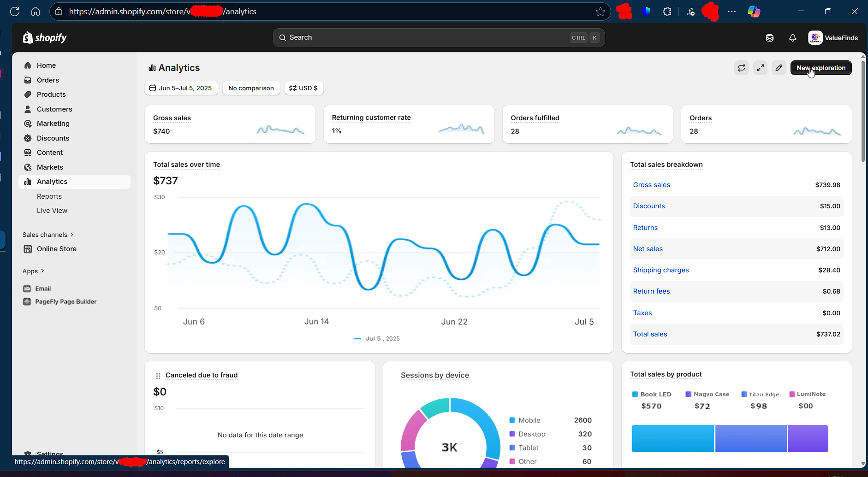Open Gross sales metric card
This screenshot has width=868, height=477.
[x=230, y=124]
